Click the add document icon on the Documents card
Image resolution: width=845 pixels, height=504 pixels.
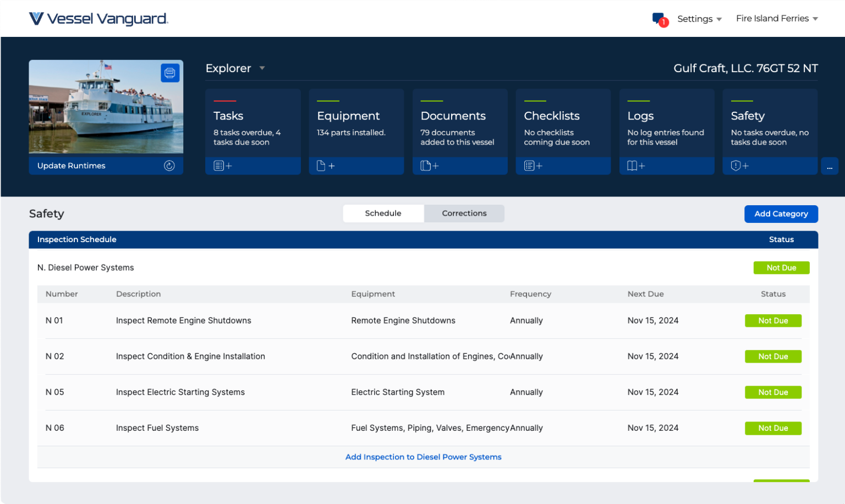point(429,165)
